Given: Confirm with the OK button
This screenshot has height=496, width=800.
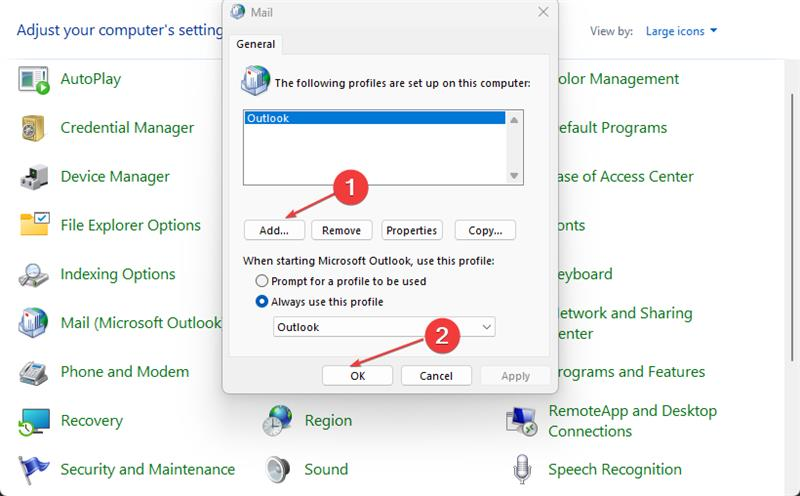Looking at the screenshot, I should tap(357, 376).
